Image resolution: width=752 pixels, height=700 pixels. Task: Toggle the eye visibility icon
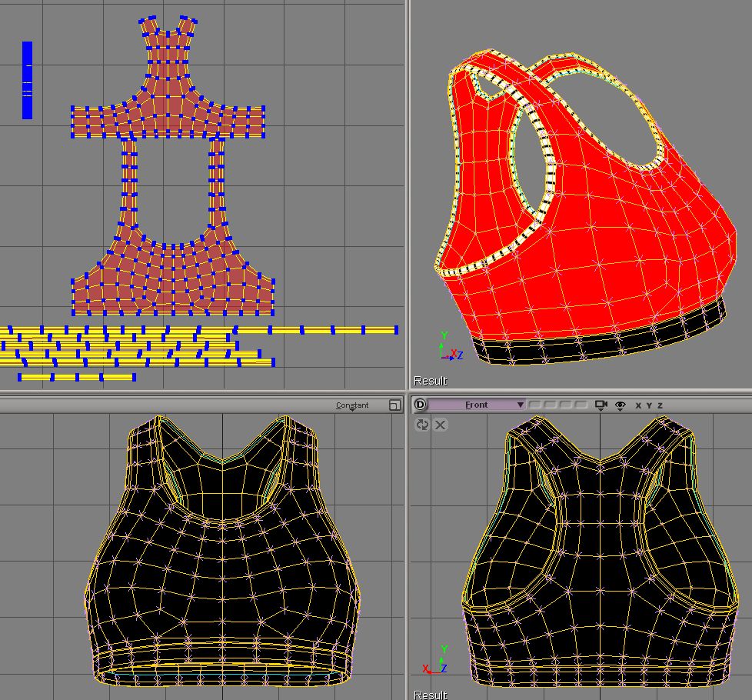pyautogui.click(x=621, y=405)
